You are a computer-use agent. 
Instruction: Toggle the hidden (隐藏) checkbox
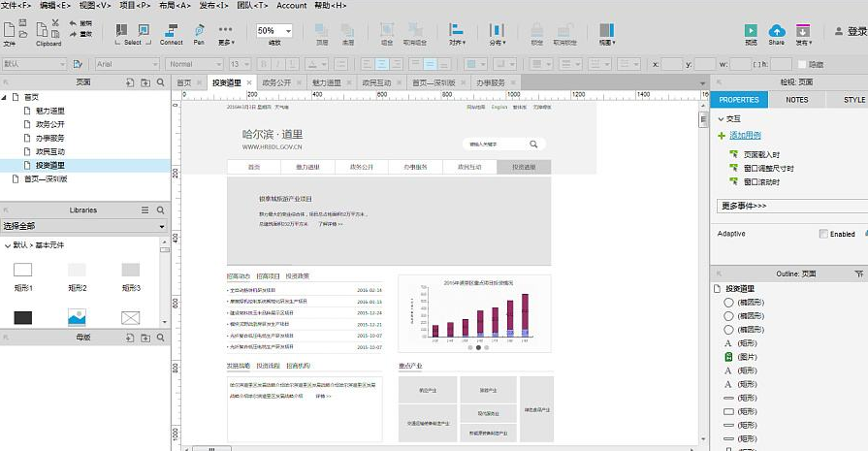coord(800,64)
